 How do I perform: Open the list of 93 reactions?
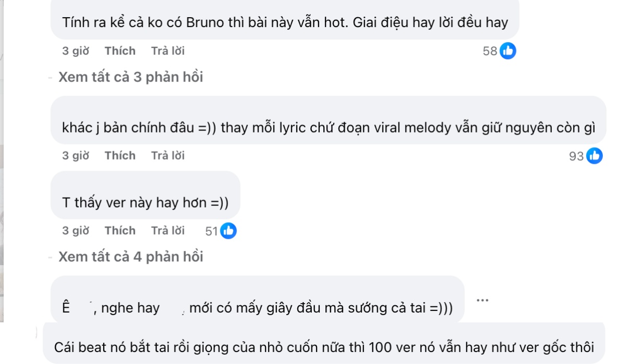[577, 155]
